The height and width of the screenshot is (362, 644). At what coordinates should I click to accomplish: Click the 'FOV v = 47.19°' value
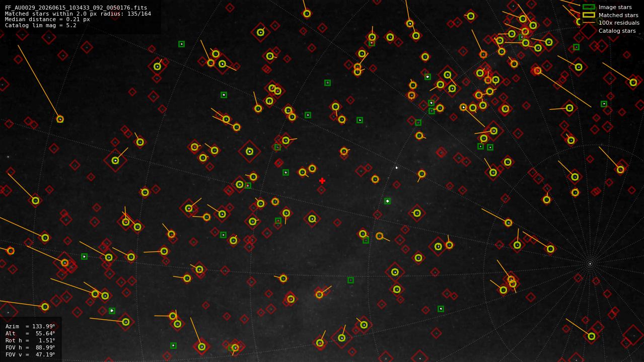pos(30,354)
